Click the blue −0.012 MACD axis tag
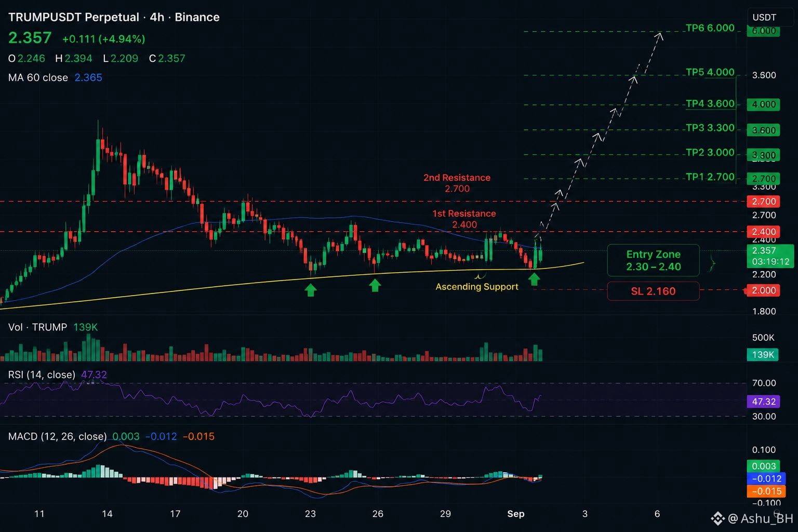The width and height of the screenshot is (798, 532). 765,478
